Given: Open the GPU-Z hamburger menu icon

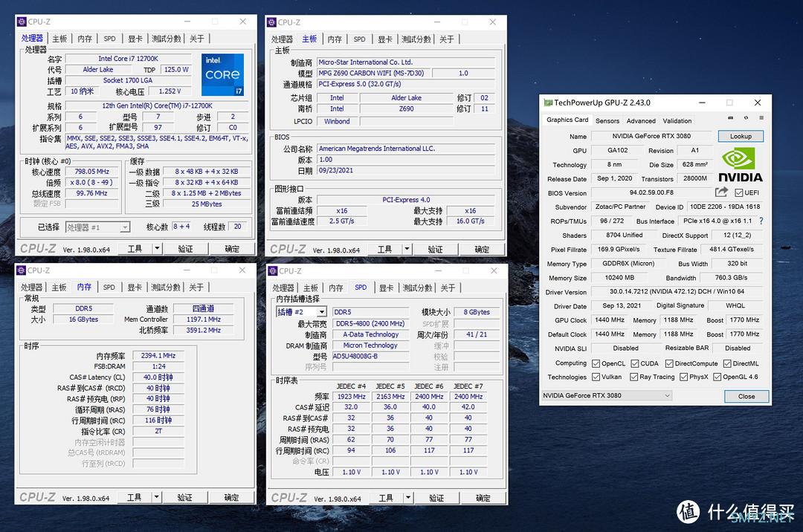Looking at the screenshot, I should click(x=761, y=117).
